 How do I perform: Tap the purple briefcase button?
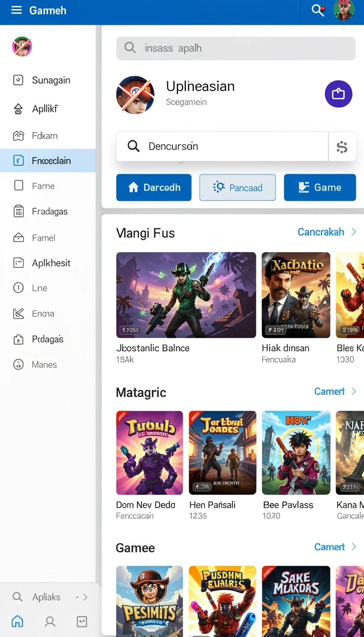point(338,94)
